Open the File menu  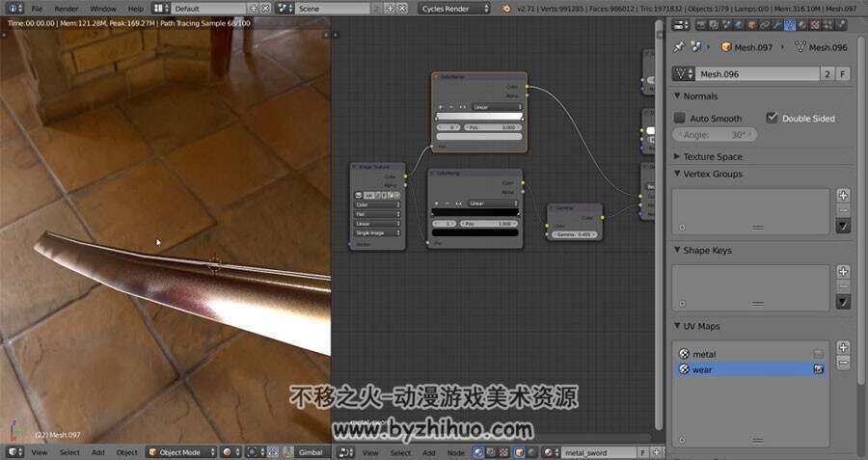pyautogui.click(x=37, y=9)
